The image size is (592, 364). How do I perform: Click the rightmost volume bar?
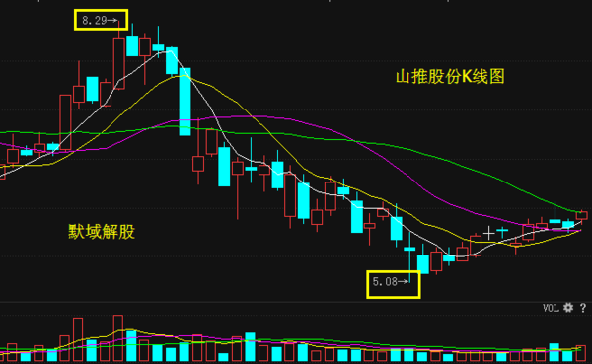[581, 353]
